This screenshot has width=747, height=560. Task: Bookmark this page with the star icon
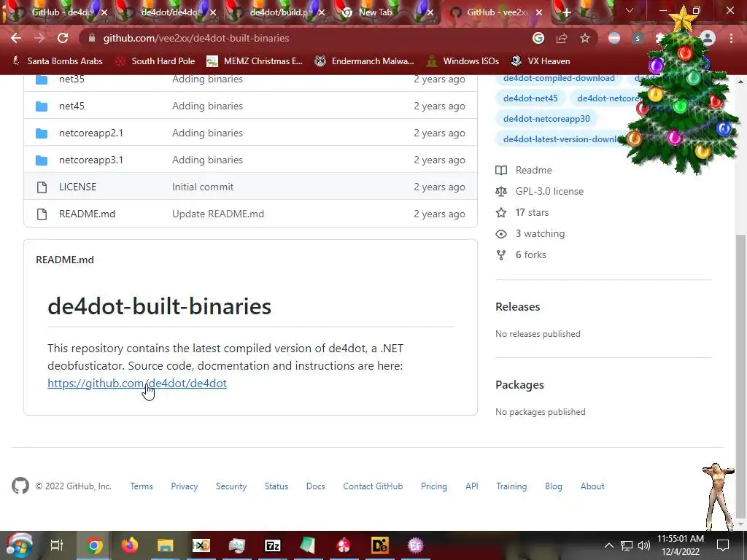click(x=585, y=38)
